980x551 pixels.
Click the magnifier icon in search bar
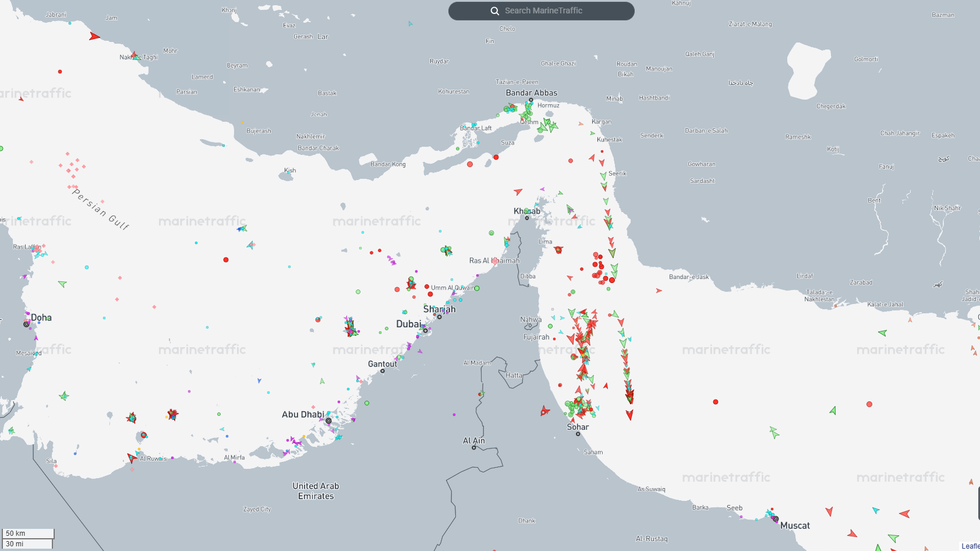click(495, 11)
